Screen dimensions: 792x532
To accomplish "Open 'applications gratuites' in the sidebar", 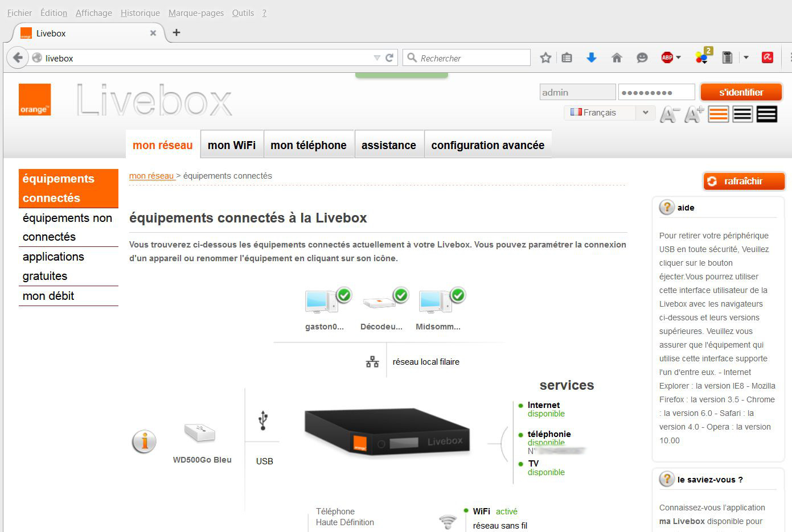I will 68,266.
